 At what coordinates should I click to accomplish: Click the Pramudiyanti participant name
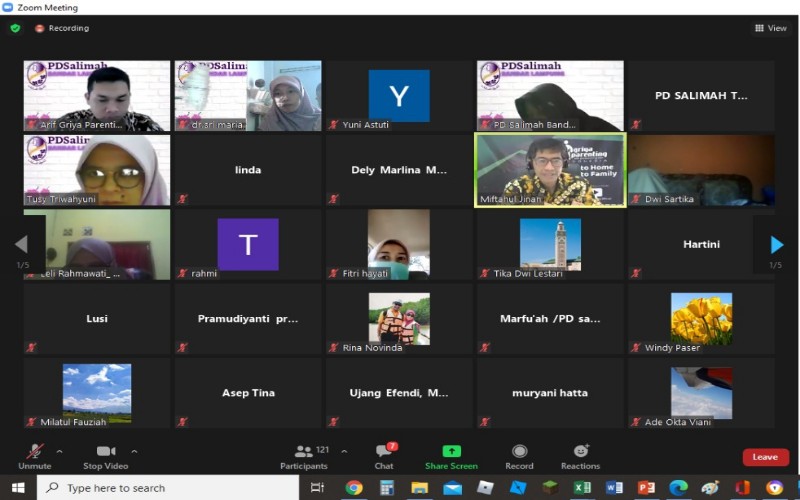coord(248,319)
